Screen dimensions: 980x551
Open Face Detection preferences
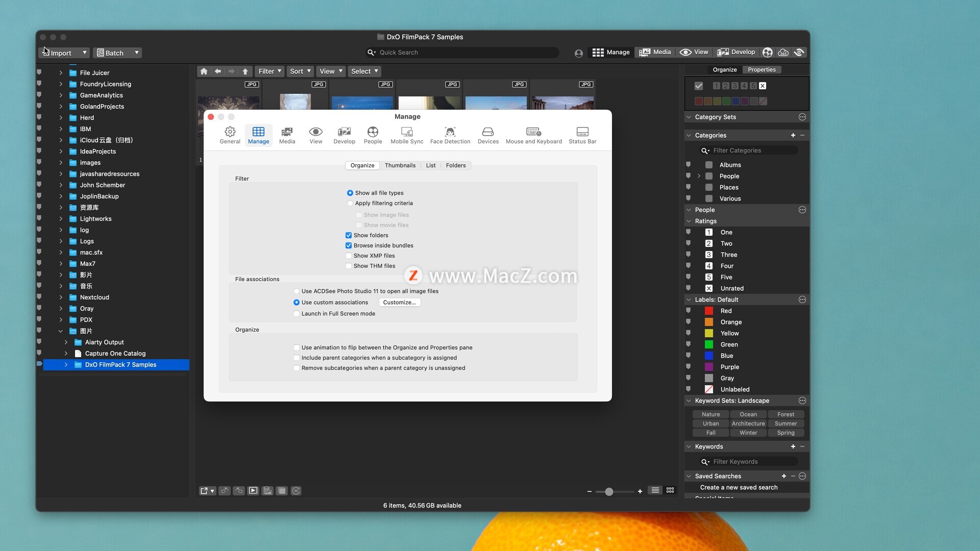pos(450,135)
